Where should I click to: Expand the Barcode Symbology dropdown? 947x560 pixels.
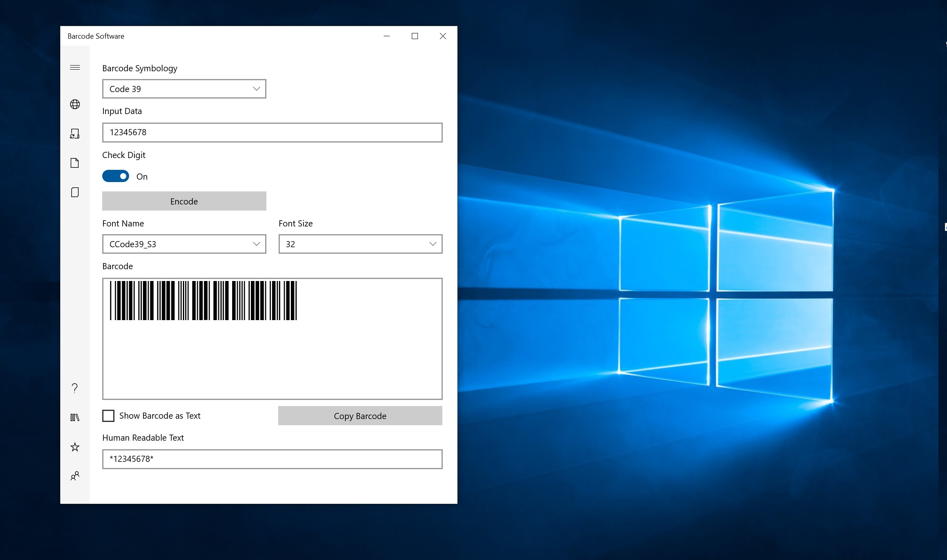184,89
